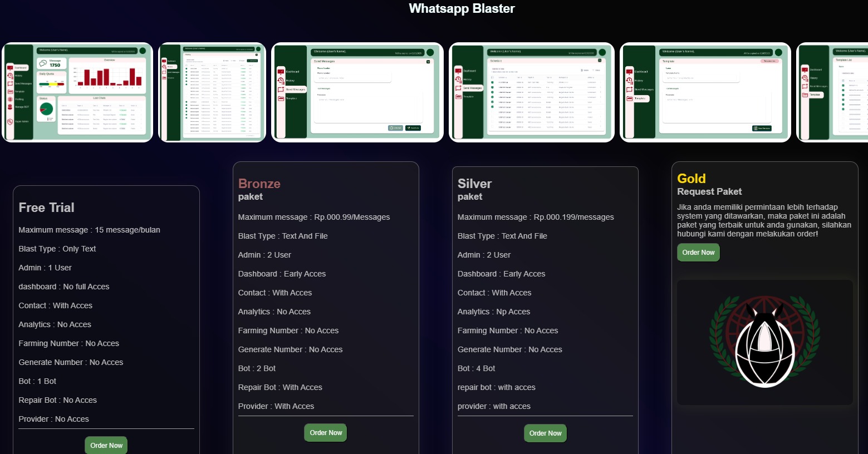The image size is (868, 454).
Task: Click the Manage BOT icon in dashboard preview
Action: point(10,107)
